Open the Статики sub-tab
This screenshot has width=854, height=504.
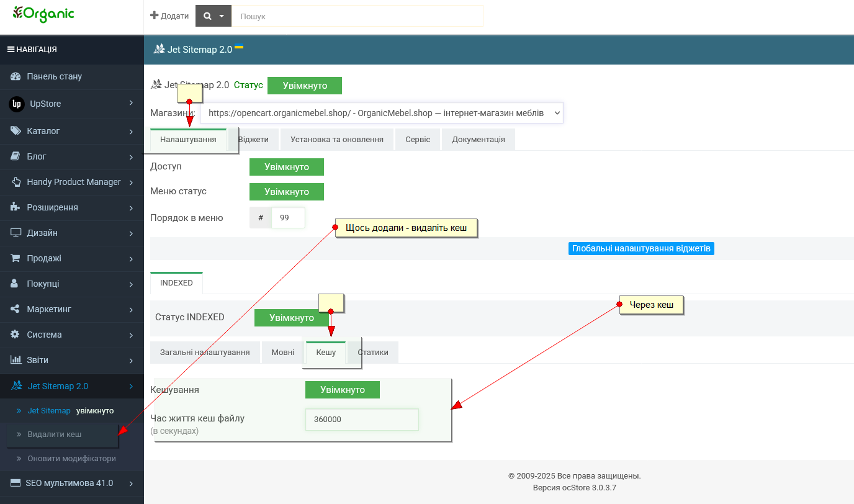373,353
